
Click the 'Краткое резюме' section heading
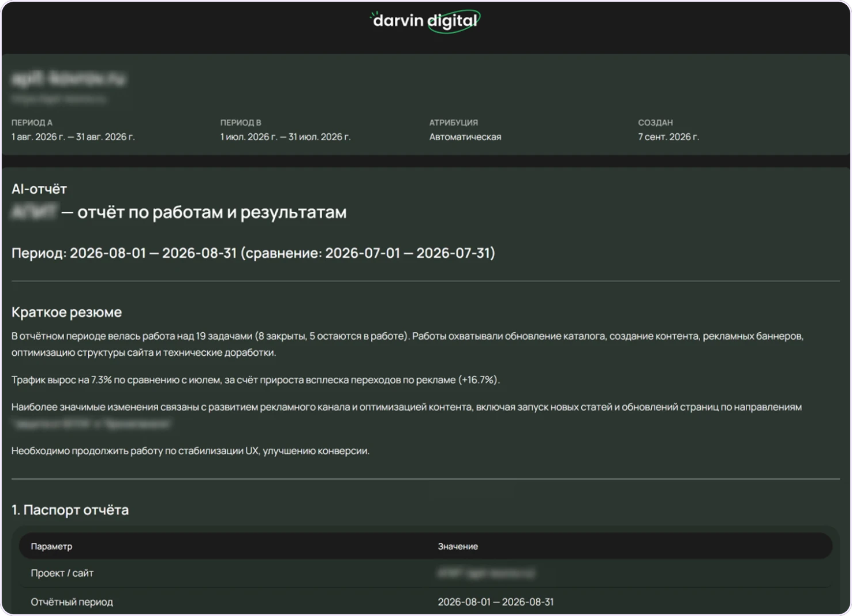click(67, 312)
